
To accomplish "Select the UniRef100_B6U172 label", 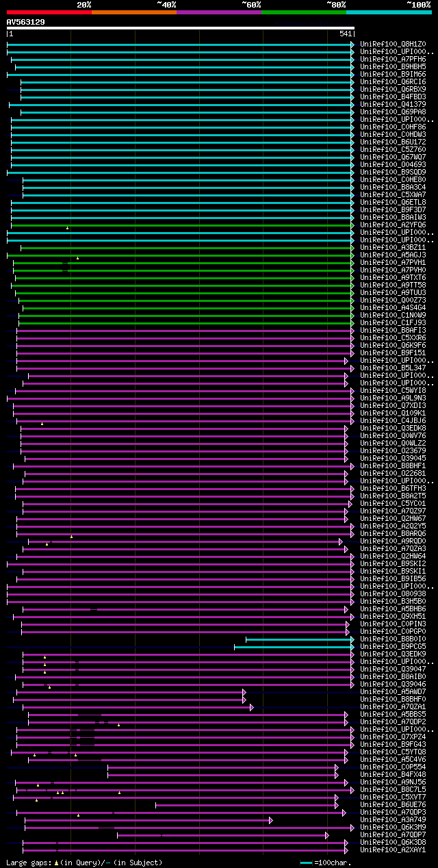I will pos(393,142).
